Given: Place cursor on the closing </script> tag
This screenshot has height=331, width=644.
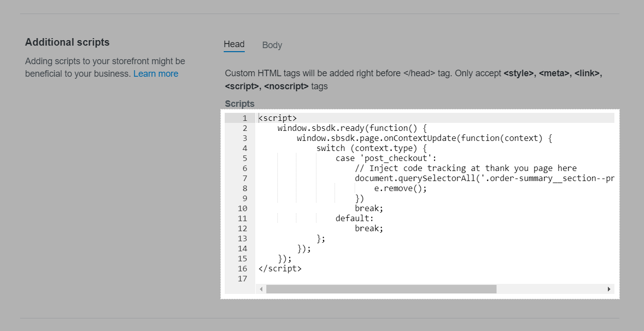Looking at the screenshot, I should (x=280, y=269).
